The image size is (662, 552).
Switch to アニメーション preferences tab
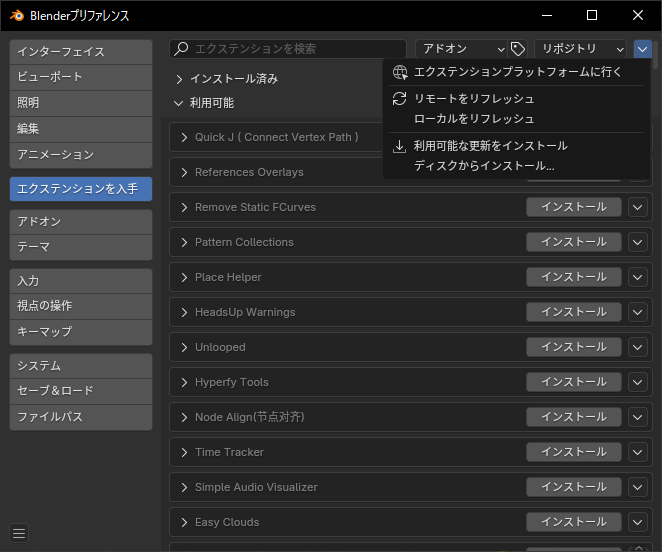[x=81, y=155]
